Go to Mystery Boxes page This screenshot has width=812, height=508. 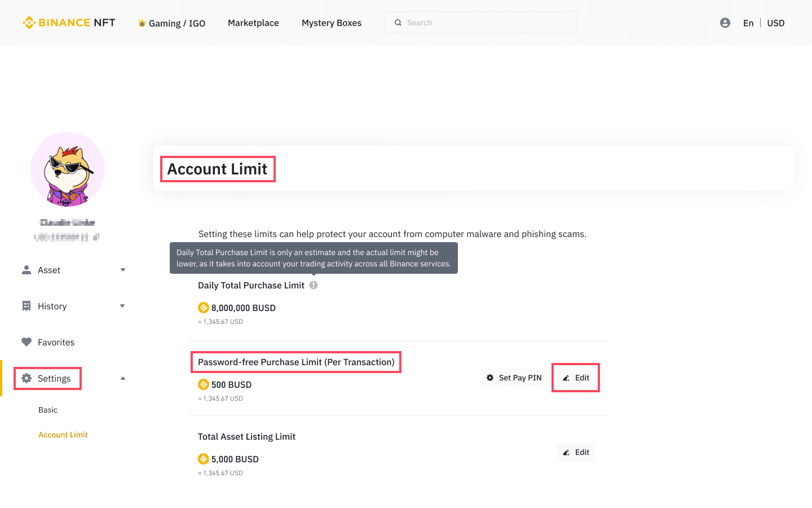click(x=332, y=23)
